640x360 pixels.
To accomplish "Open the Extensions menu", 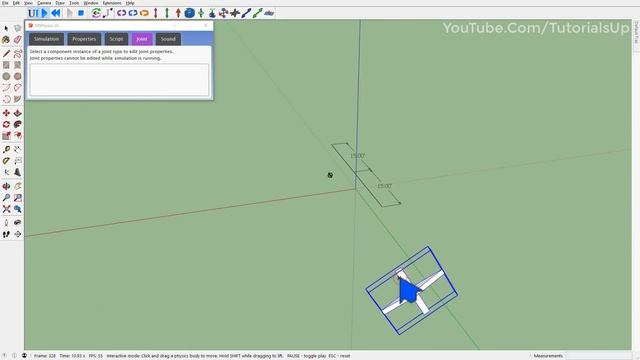I will click(x=112, y=3).
